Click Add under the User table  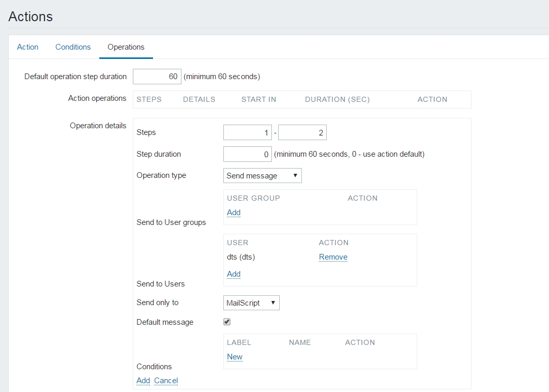(234, 274)
